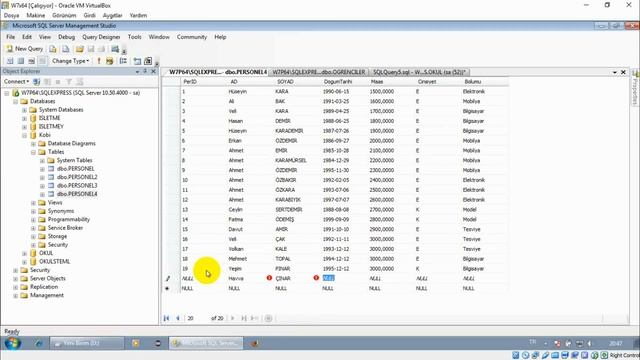Click the Database Engine Query icon

[x=53, y=49]
